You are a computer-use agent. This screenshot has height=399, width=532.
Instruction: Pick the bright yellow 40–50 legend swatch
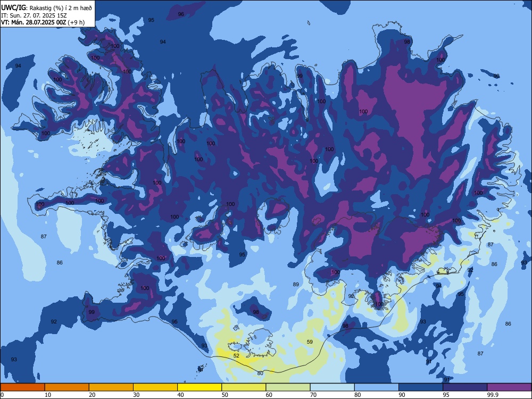[199, 387]
